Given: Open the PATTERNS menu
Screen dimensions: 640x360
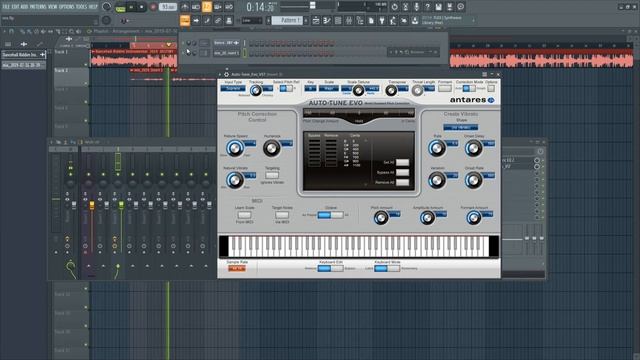Looking at the screenshot, I should [38, 7].
